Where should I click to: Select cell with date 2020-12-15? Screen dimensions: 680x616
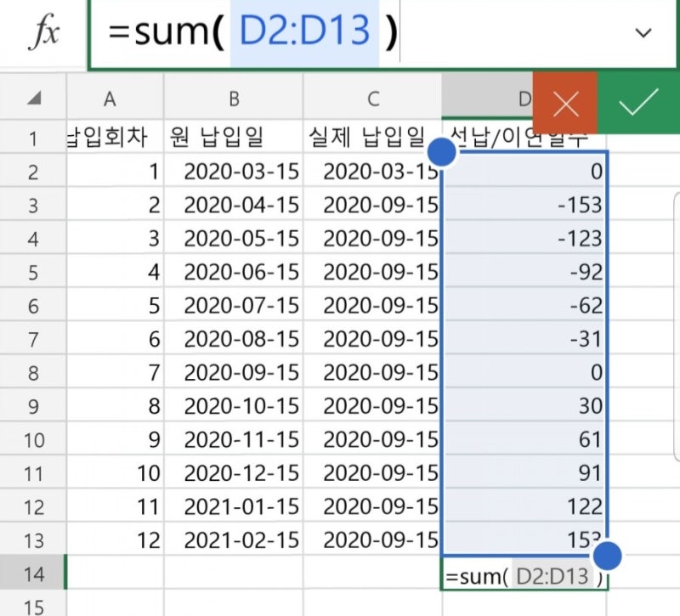click(x=234, y=473)
